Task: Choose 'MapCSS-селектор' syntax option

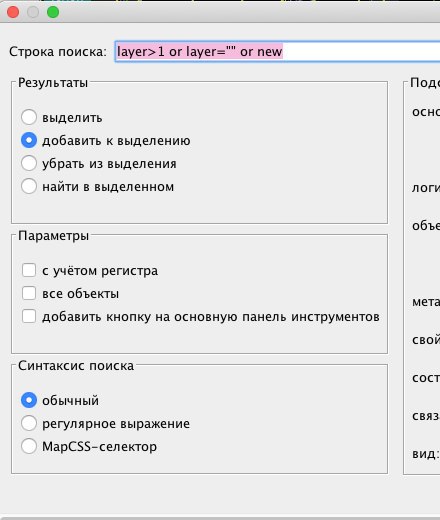Action: tap(29, 446)
